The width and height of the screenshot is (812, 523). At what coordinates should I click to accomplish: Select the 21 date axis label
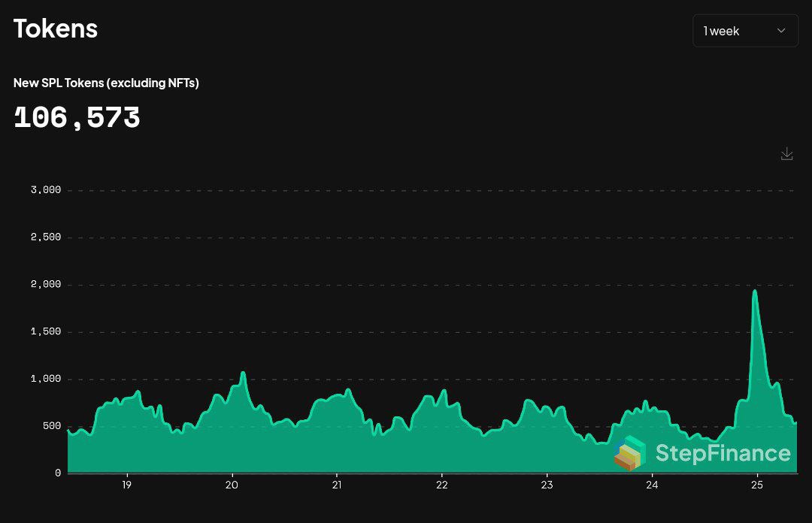337,485
